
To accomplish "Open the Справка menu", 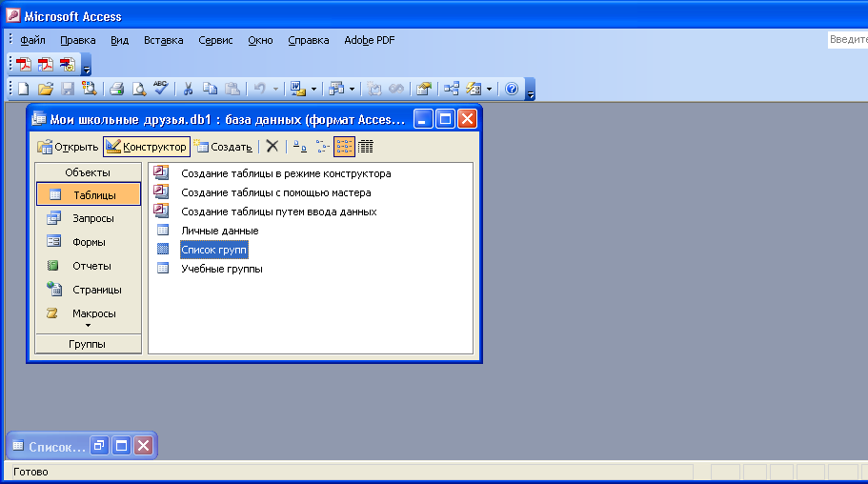I will click(x=309, y=40).
